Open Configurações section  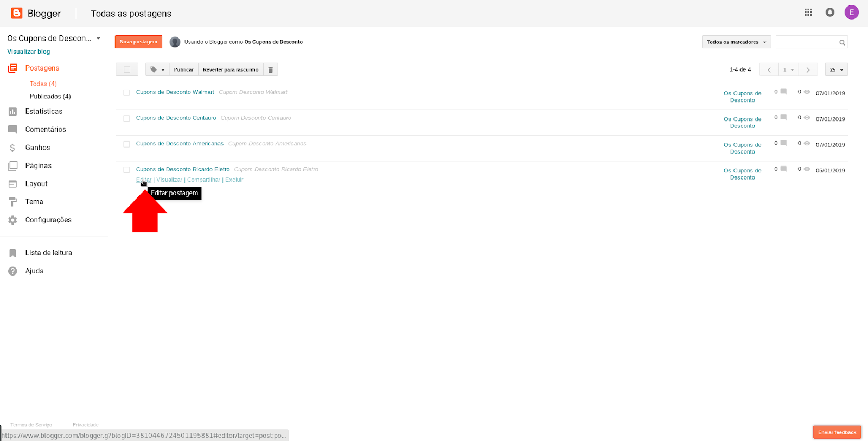coord(48,220)
